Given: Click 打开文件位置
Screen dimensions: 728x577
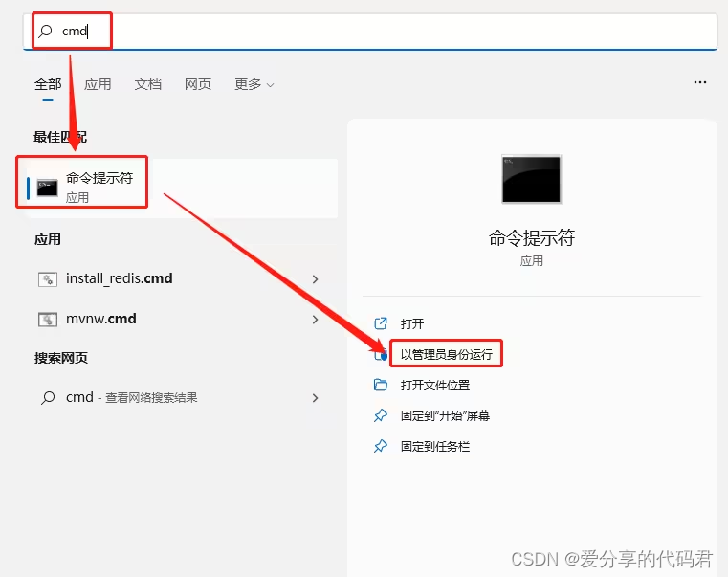Looking at the screenshot, I should tap(435, 385).
